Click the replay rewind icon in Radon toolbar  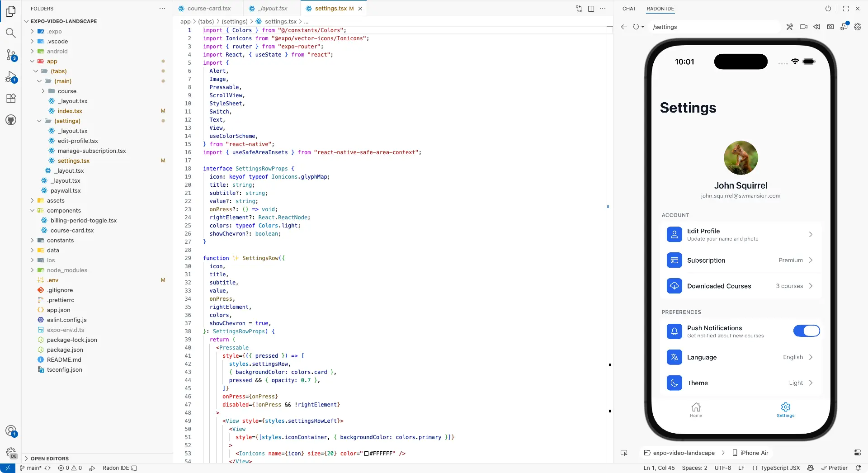[817, 27]
